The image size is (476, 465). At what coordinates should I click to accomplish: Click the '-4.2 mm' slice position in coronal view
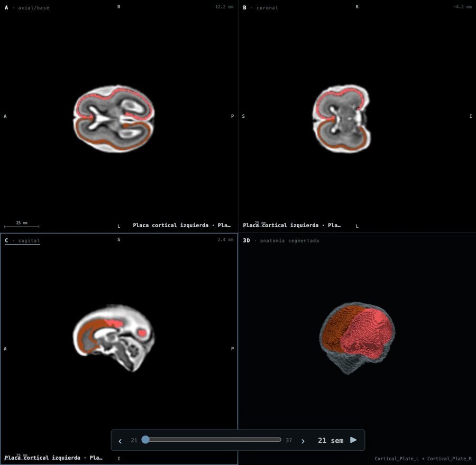pyautogui.click(x=462, y=7)
